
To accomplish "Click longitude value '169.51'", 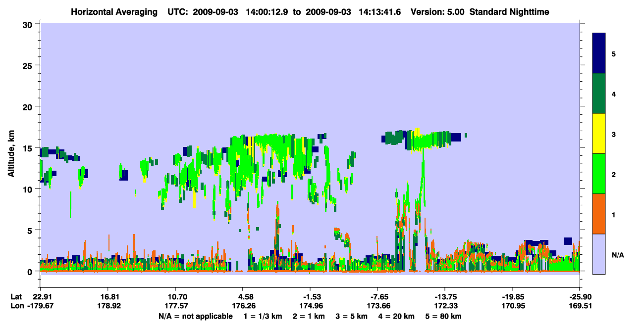I will [580, 306].
